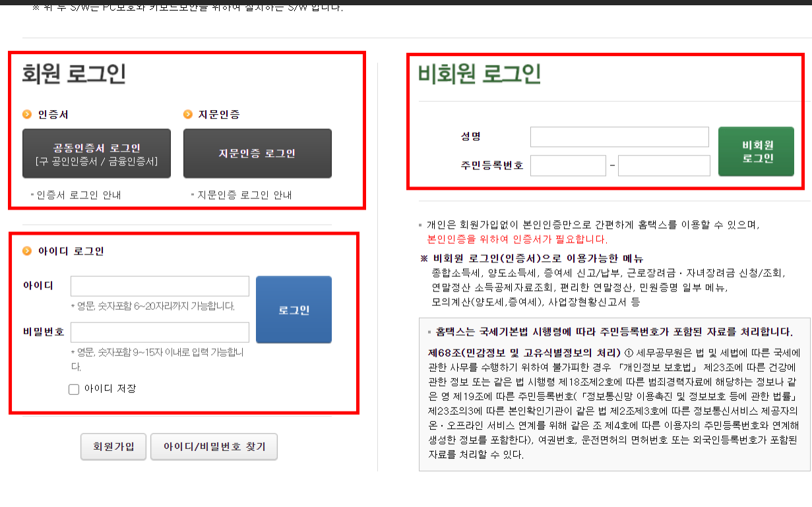Focus the 성명 input field
Viewport: 812px width, 507px height.
tap(619, 137)
